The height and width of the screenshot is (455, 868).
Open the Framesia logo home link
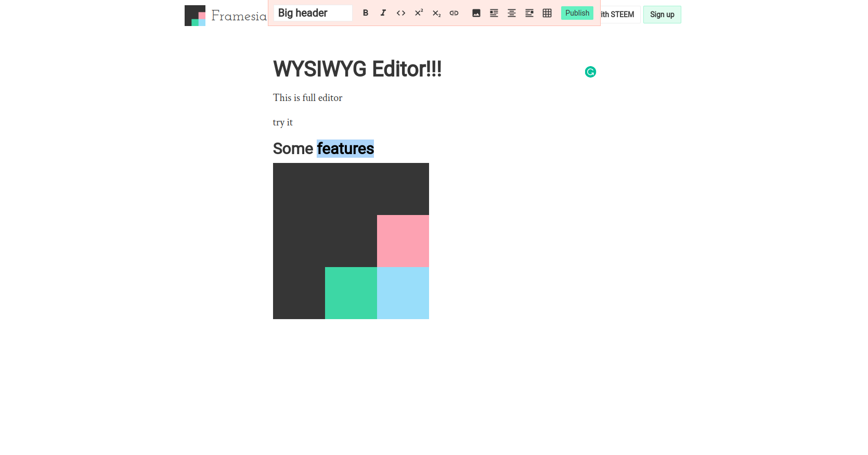[226, 16]
